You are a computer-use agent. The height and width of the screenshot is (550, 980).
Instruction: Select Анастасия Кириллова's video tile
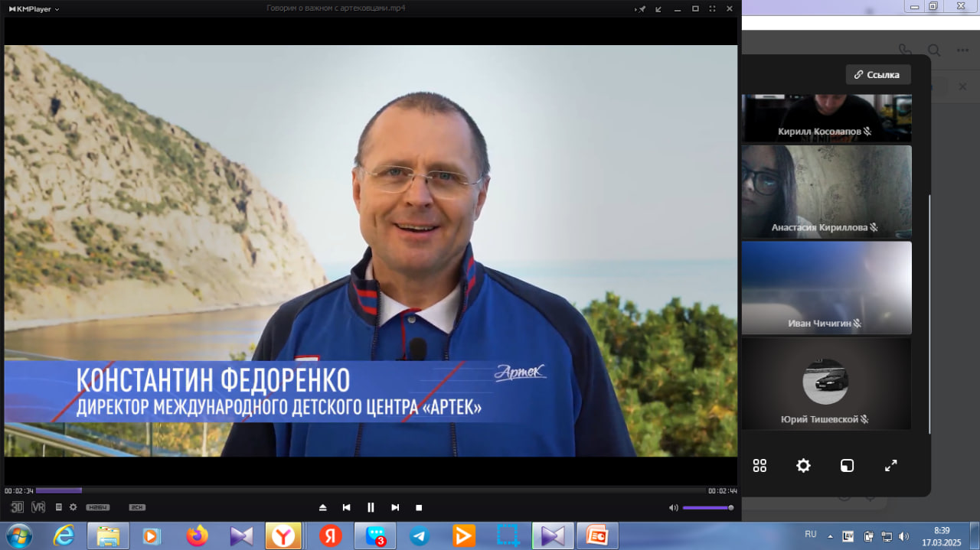coord(826,191)
